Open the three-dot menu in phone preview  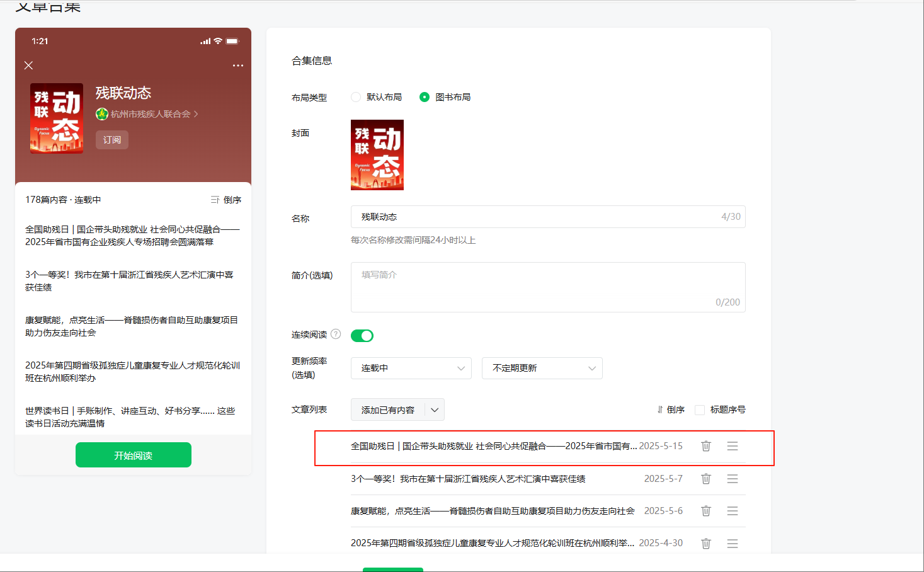(237, 66)
